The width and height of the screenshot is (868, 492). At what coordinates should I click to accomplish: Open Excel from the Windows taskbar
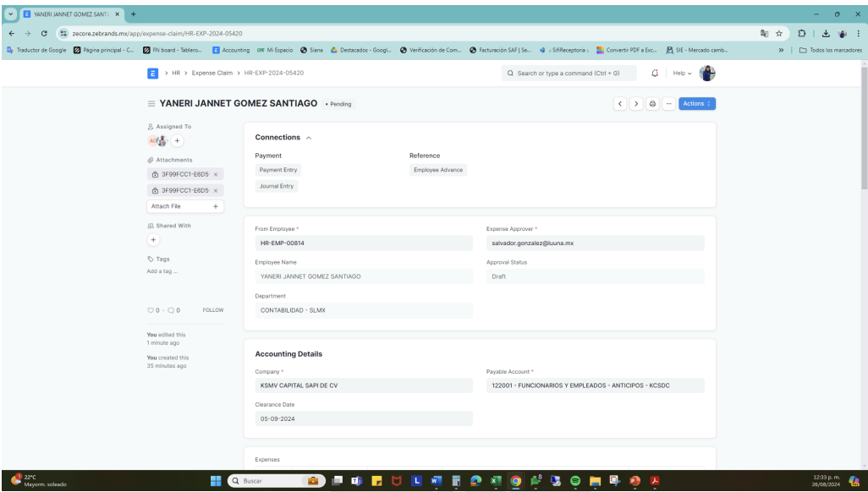click(x=497, y=482)
